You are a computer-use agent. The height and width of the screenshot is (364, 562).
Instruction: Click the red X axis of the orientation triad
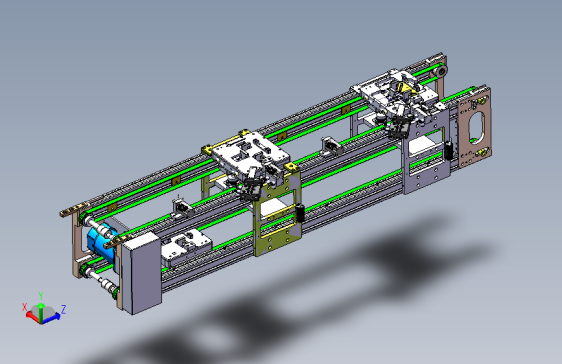point(32,316)
